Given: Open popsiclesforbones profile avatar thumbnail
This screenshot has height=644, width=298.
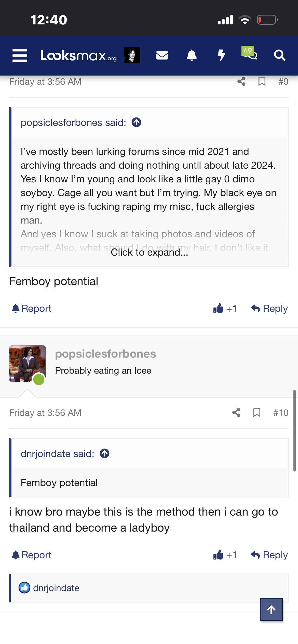Looking at the screenshot, I should pyautogui.click(x=28, y=364).
